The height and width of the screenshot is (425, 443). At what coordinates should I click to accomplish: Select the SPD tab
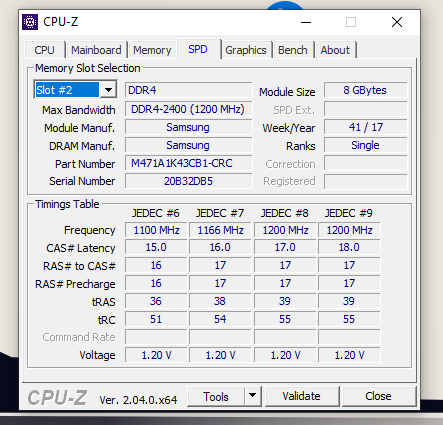pyautogui.click(x=198, y=49)
